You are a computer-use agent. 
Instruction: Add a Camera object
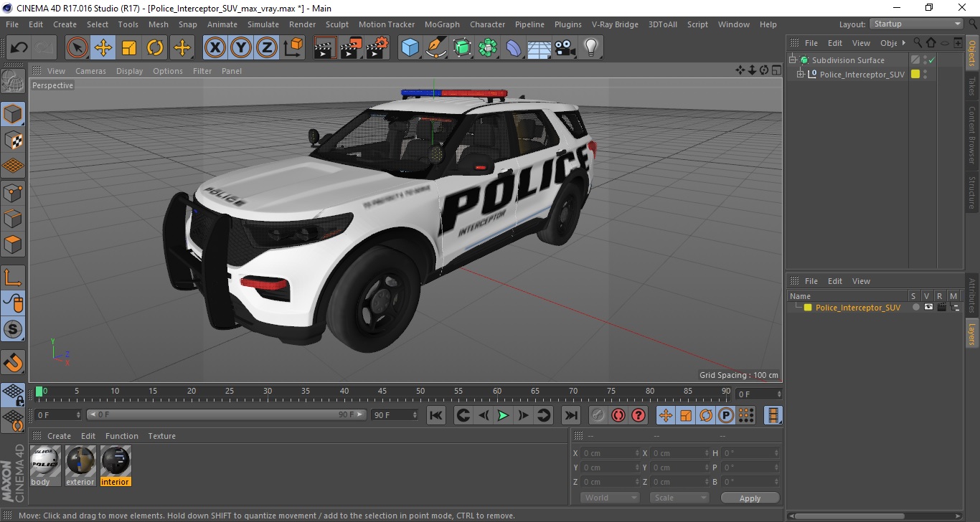click(565, 48)
